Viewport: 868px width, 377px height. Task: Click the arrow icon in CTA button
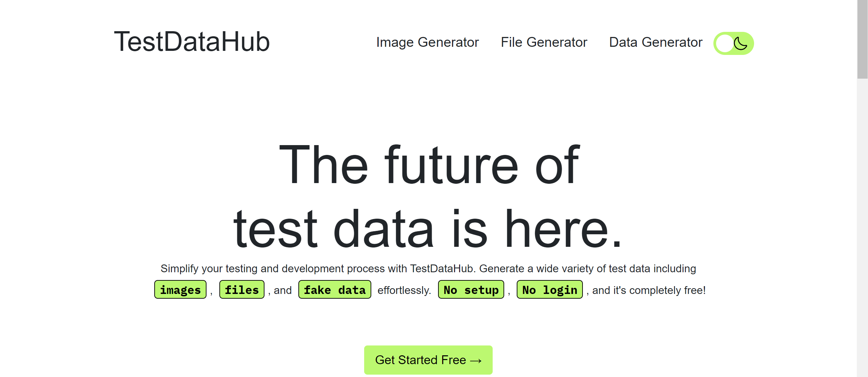478,360
